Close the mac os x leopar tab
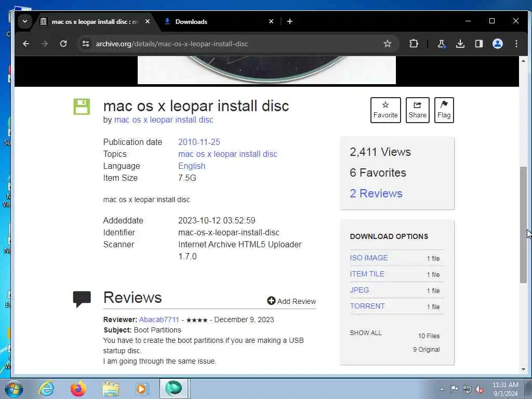Image resolution: width=532 pixels, height=399 pixels. 147,21
